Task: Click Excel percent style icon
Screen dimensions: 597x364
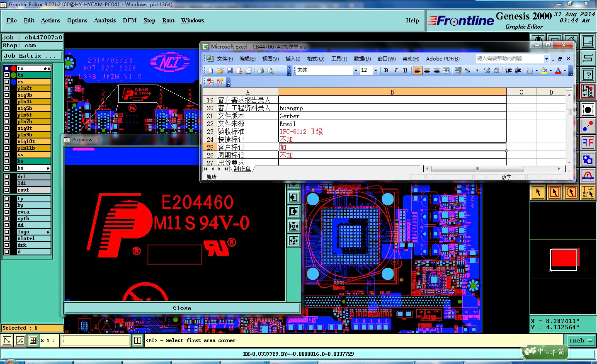Action: point(468,70)
